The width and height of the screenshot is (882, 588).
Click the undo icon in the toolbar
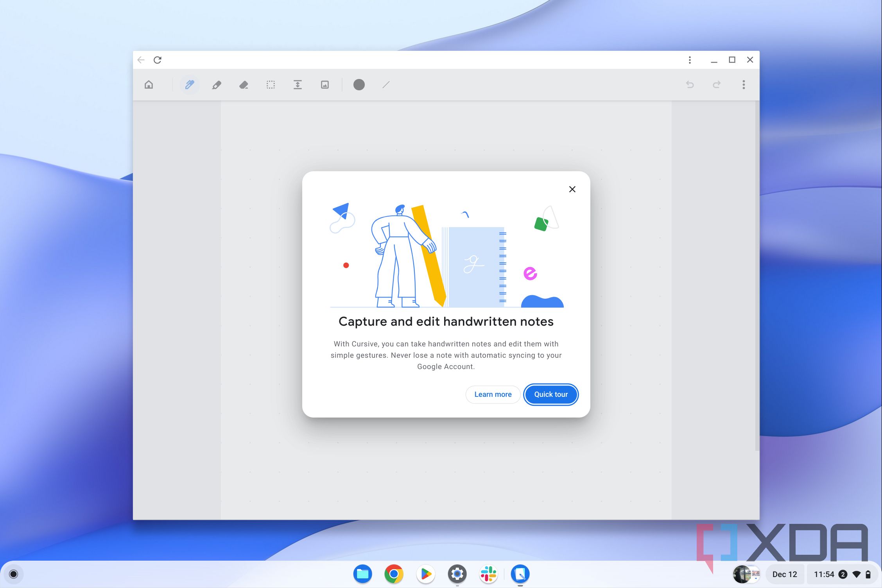click(x=690, y=85)
